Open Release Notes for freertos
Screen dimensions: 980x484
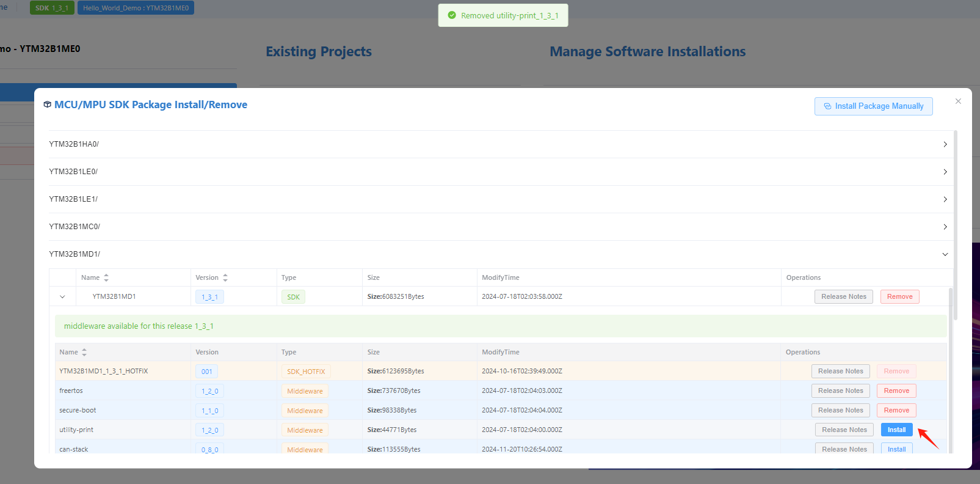click(840, 391)
